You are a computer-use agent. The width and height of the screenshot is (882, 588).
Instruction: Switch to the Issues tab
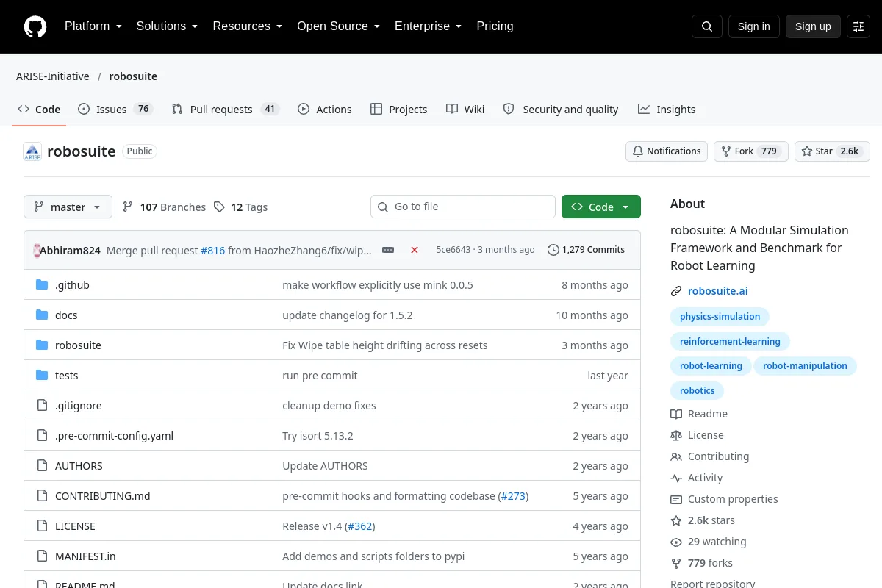(x=115, y=109)
